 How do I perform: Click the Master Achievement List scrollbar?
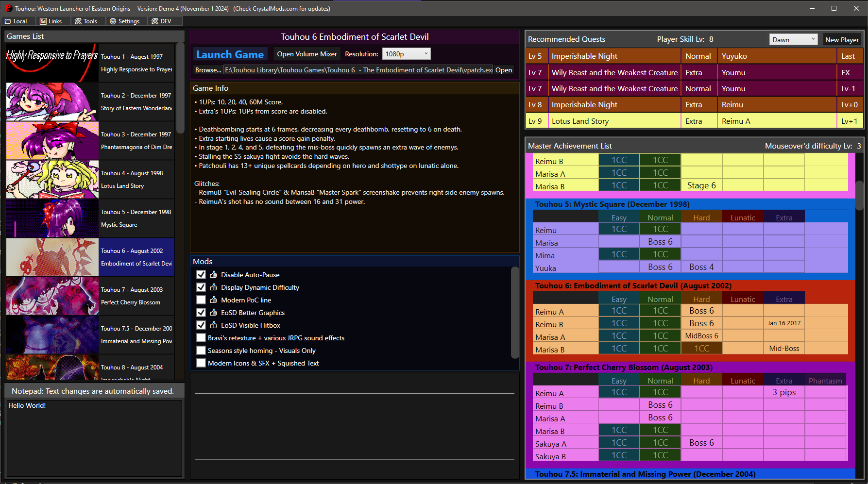[x=859, y=196]
